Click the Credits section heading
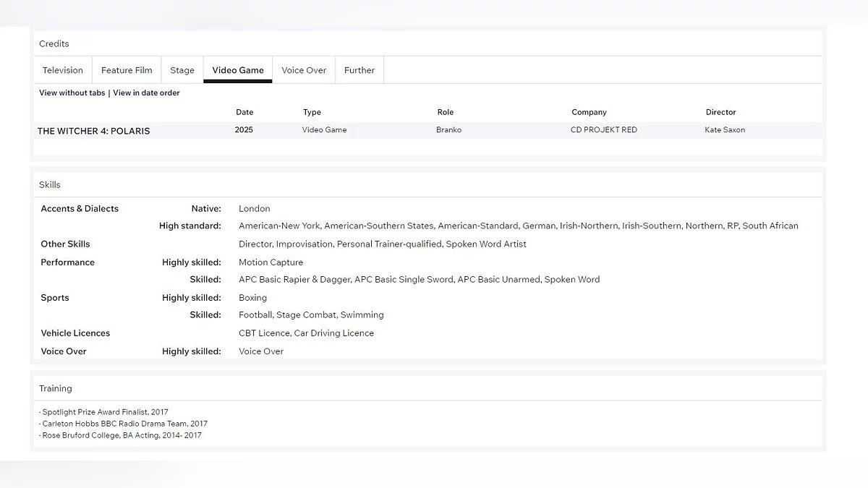This screenshot has height=488, width=868. pyautogui.click(x=54, y=44)
